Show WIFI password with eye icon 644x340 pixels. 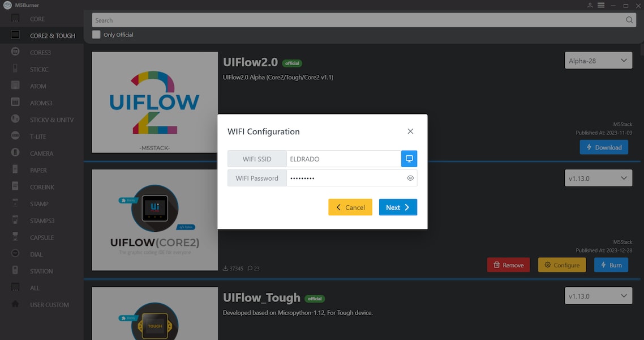point(410,178)
